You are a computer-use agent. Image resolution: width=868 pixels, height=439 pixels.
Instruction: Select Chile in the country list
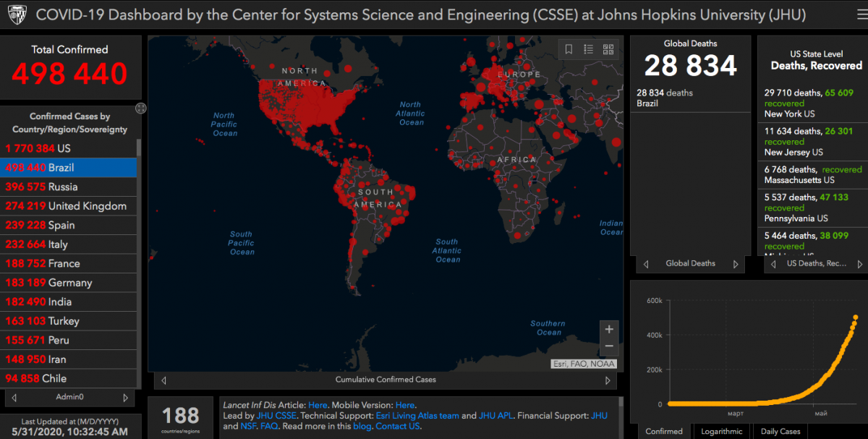(x=68, y=378)
